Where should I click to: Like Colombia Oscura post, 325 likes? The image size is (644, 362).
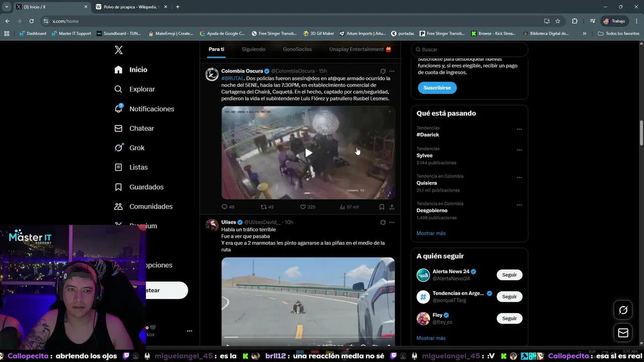[307, 207]
